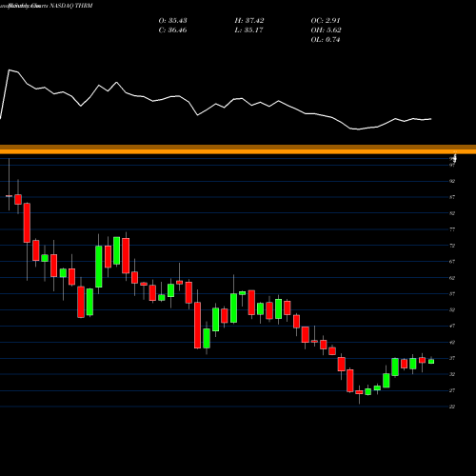Viewport: 476px width, 476px height.
Task: Select the OH: 5.62 reading
Action: 326,30
